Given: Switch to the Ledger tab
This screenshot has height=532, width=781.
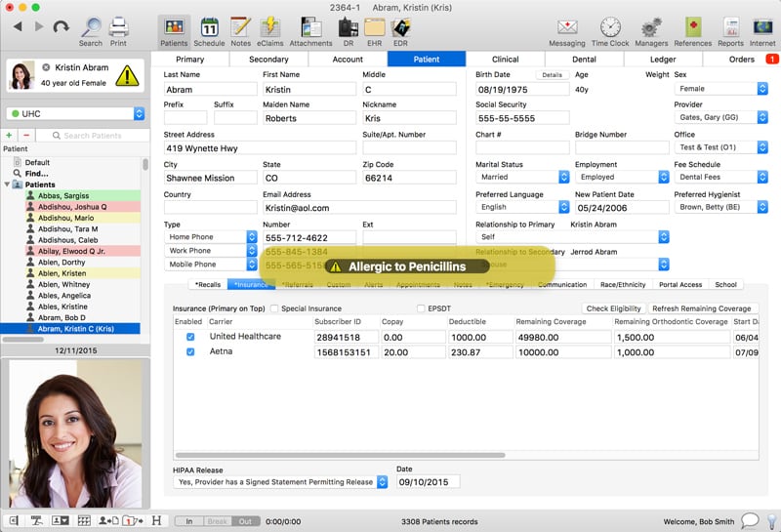Looking at the screenshot, I should (663, 60).
